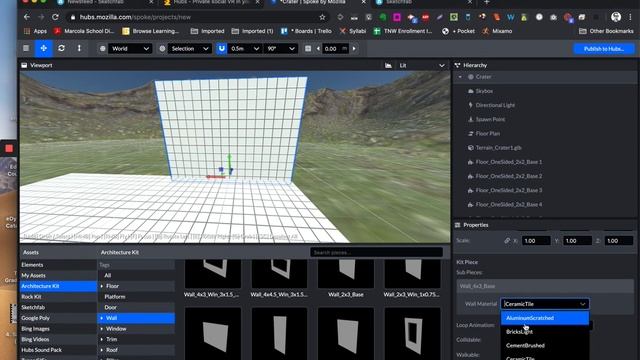Screen dimensions: 640x360
Task: Open the Selection pivot dropdown
Action: 190,49
